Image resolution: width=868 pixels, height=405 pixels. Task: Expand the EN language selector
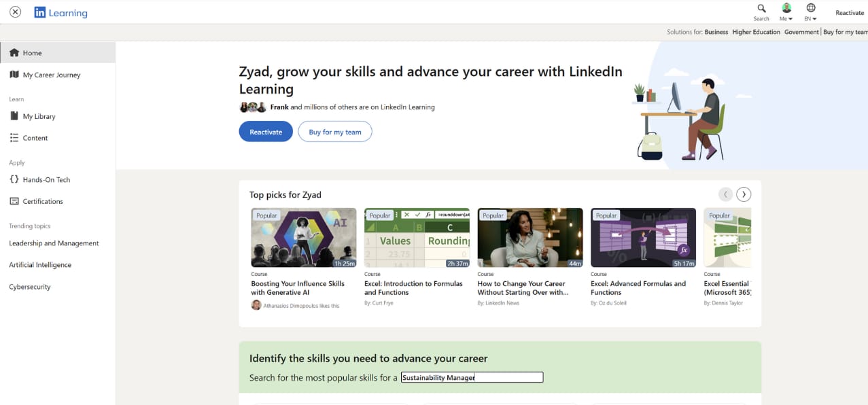[x=810, y=12]
